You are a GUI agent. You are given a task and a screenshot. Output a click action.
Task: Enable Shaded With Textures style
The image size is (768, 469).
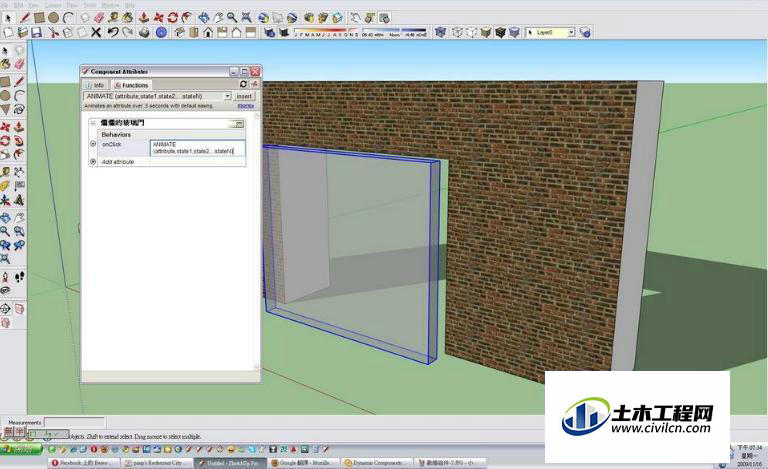500,32
